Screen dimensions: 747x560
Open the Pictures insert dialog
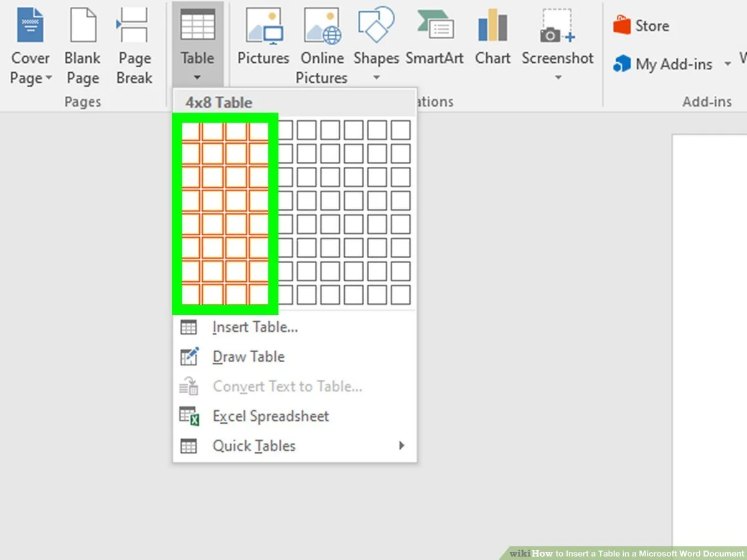pyautogui.click(x=263, y=37)
